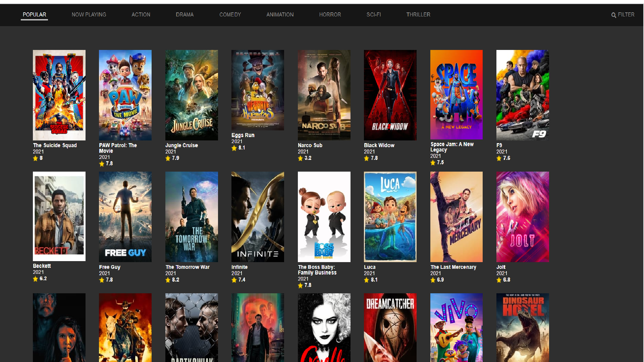Open the Vivo movie poster
Screen dimensions: 644x362
tap(457, 327)
